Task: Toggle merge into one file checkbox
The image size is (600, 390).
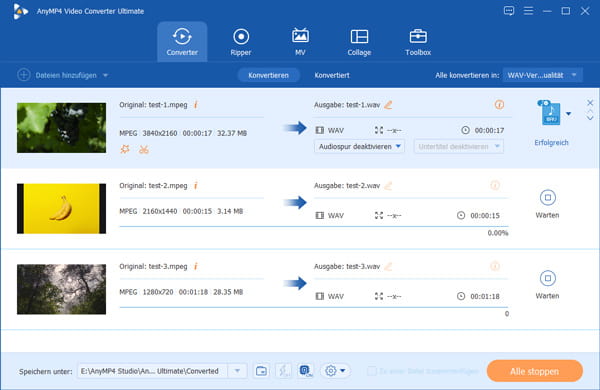Action: click(x=371, y=371)
